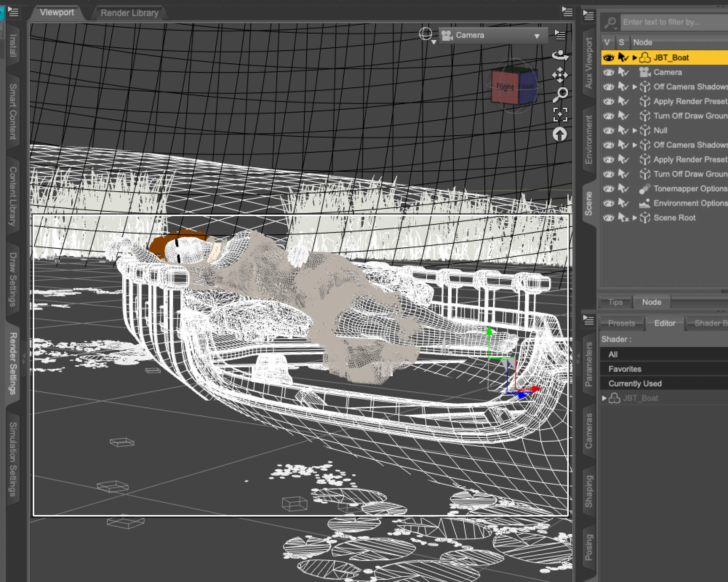Open the draw style sphere icon
This screenshot has width=728, height=582.
click(426, 34)
